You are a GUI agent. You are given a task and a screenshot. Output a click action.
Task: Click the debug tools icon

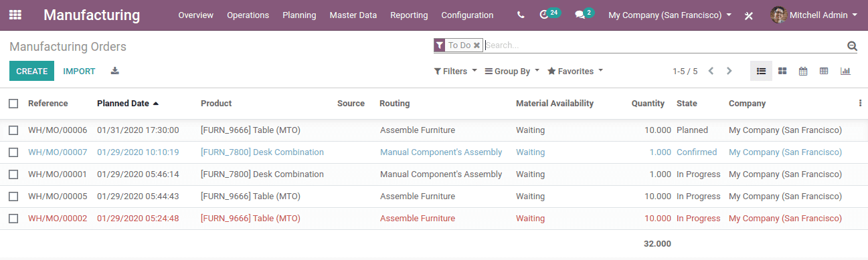749,15
